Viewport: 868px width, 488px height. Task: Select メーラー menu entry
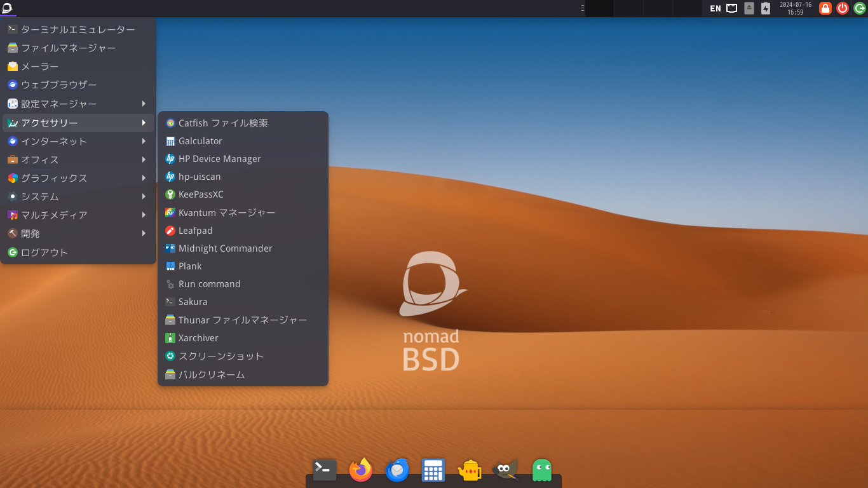tap(78, 66)
